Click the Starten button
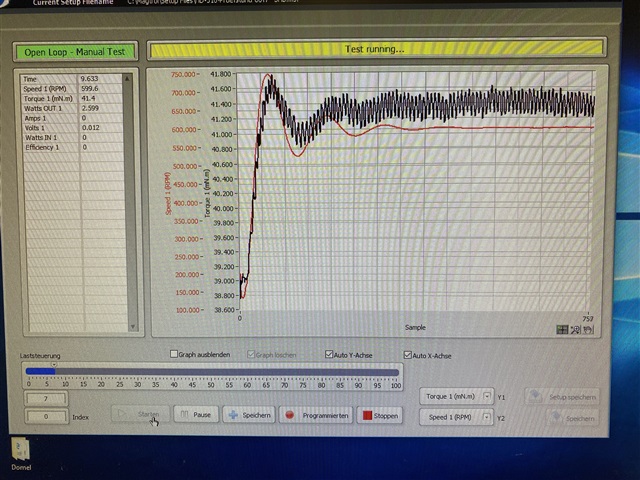 coord(140,414)
